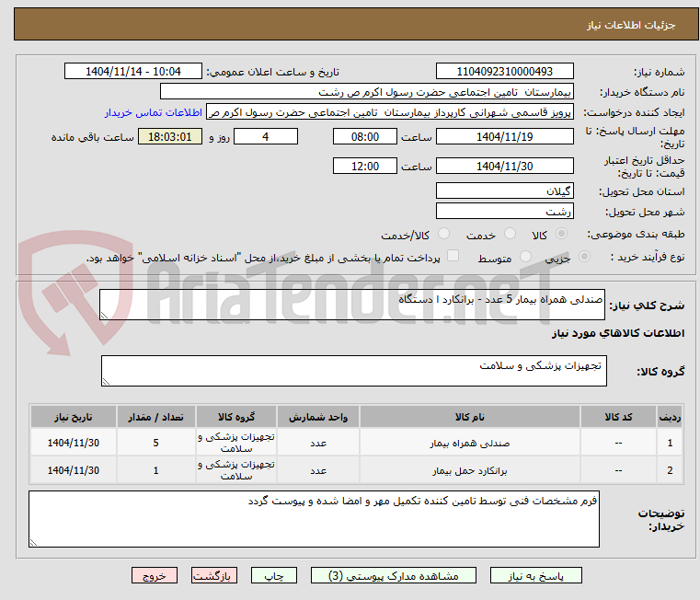Select the برانکارد حمل بیمار item cell

[470, 470]
